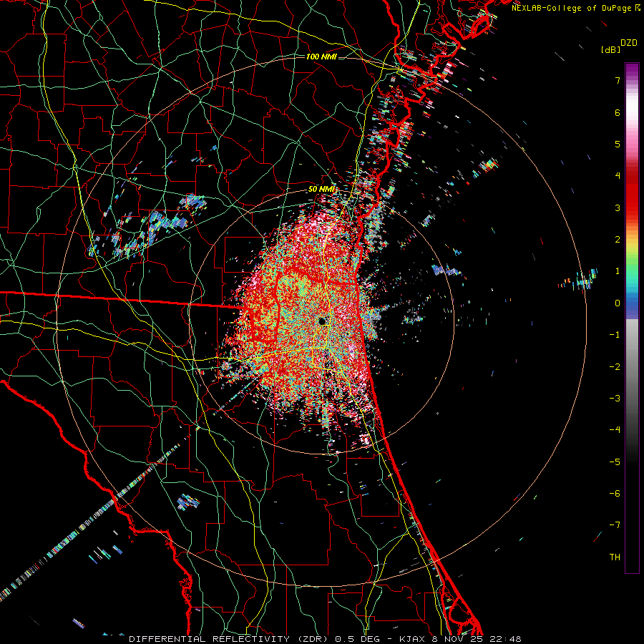The width and height of the screenshot is (644, 644).
Task: Click the 4 value on the color scale
Action: pyautogui.click(x=618, y=176)
